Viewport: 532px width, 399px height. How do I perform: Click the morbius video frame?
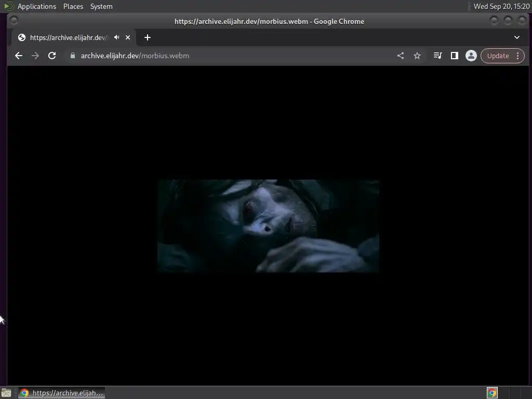[268, 226]
